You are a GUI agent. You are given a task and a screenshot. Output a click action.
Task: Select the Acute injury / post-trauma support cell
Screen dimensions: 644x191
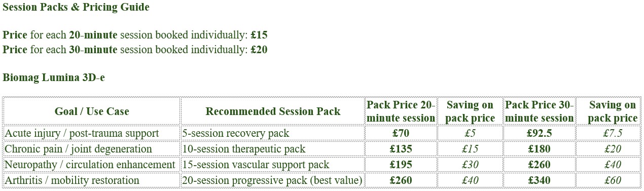pyautogui.click(x=92, y=134)
